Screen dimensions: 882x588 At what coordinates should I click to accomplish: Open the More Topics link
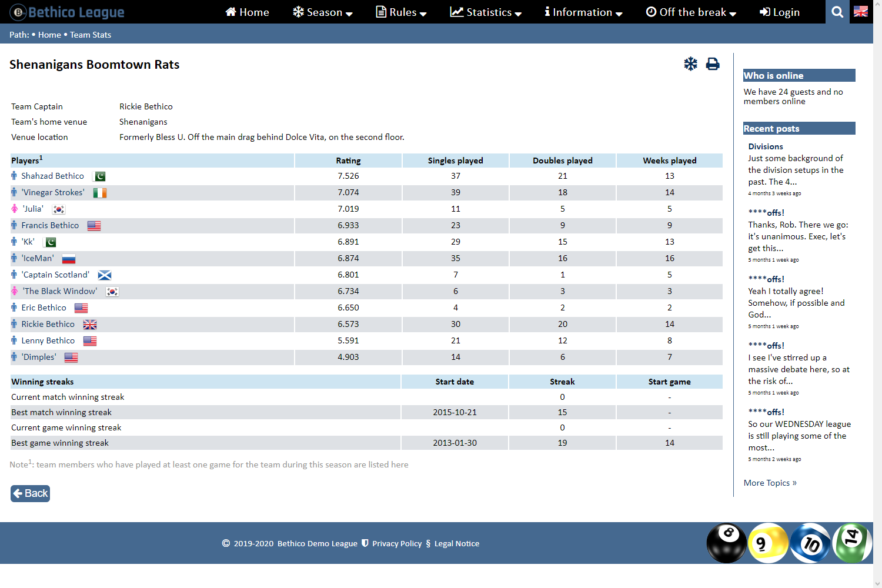tap(770, 483)
